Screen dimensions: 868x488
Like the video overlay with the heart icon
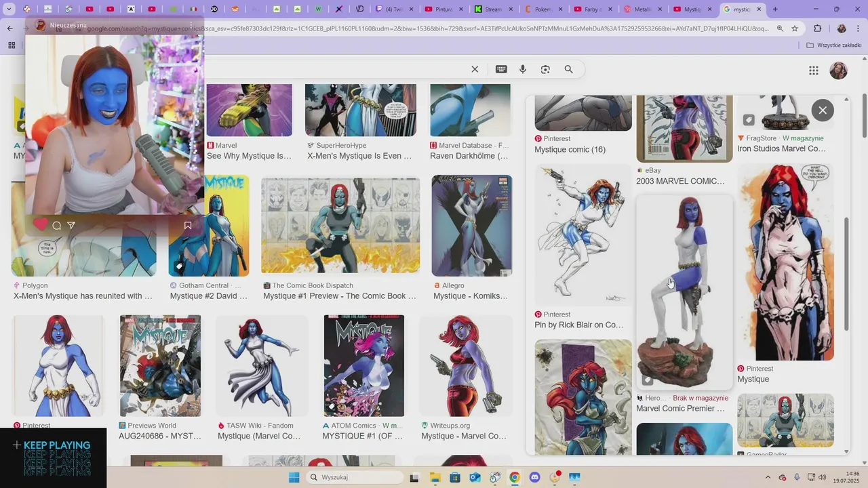41,224
